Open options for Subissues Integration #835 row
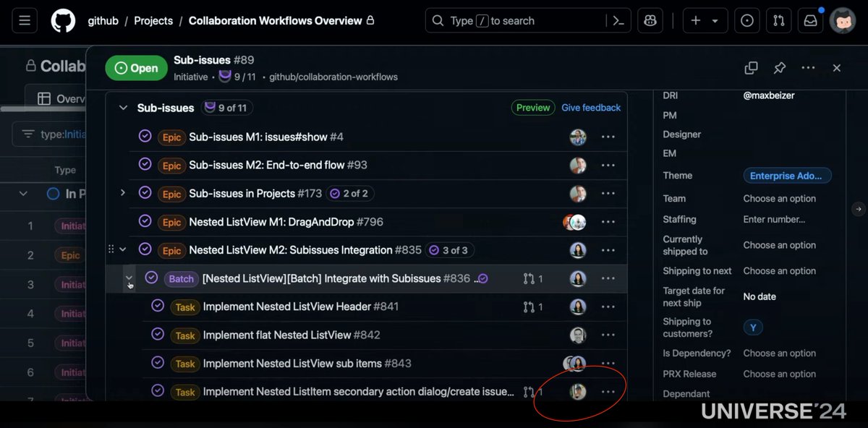Image resolution: width=868 pixels, height=428 pixels. 608,250
